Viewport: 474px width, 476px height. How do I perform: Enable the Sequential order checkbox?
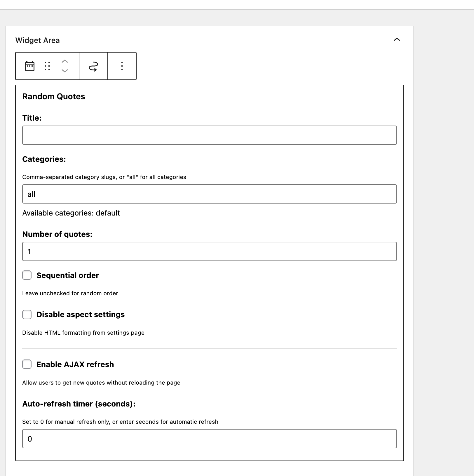click(x=27, y=275)
